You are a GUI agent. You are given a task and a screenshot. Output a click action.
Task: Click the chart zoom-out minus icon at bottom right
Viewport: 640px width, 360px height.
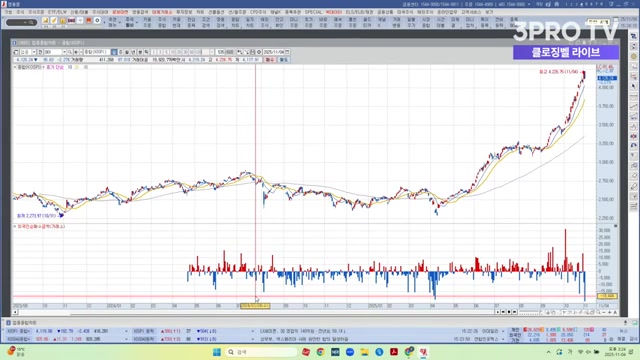pos(604,312)
